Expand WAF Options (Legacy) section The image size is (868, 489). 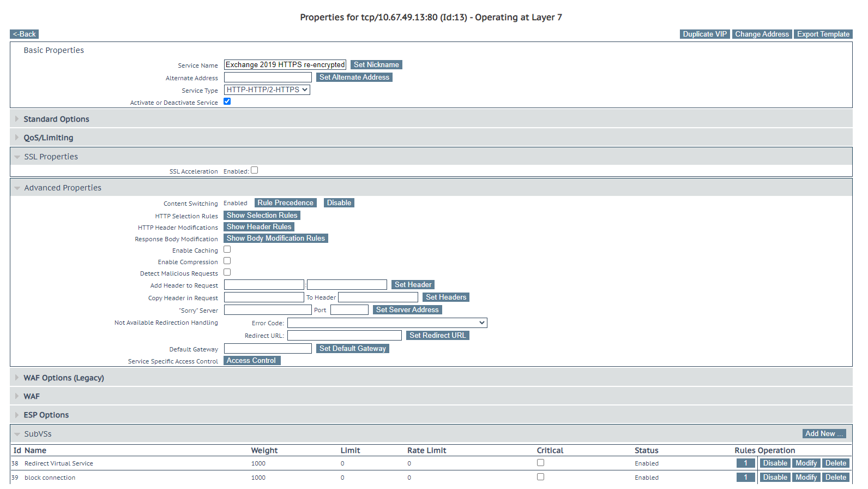[431, 378]
